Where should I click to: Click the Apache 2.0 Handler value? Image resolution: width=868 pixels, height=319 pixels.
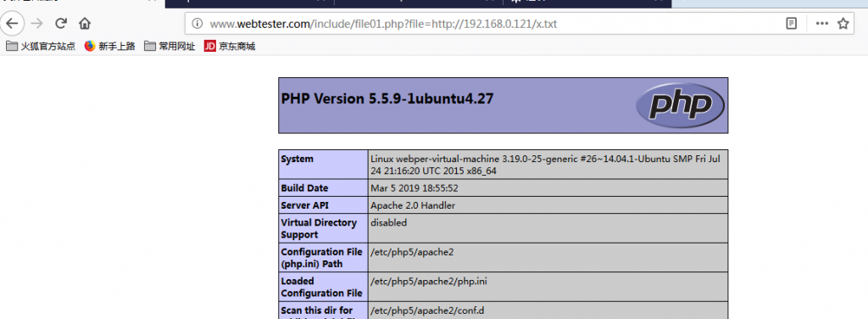point(413,205)
